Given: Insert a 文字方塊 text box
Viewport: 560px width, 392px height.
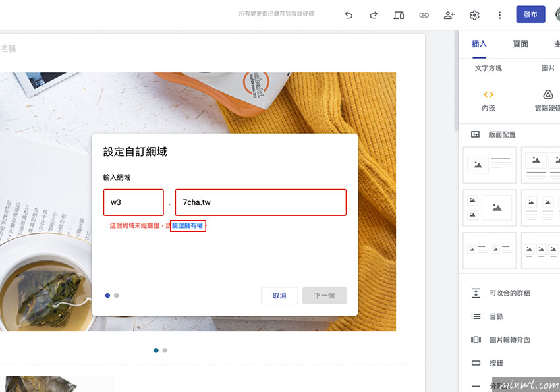Looking at the screenshot, I should (488, 69).
